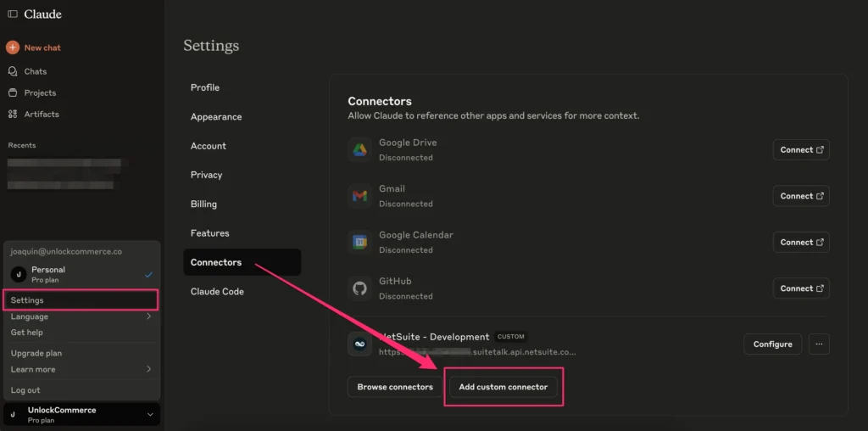
Task: Select Upgrade plan in the menu
Action: click(x=81, y=353)
